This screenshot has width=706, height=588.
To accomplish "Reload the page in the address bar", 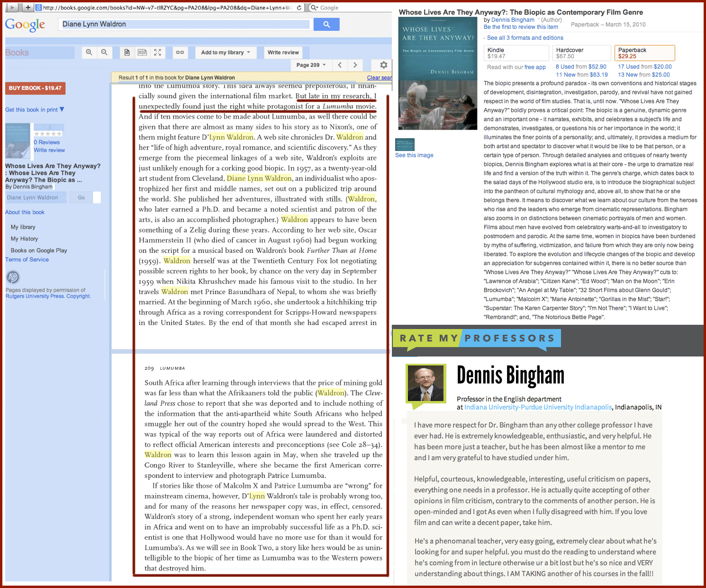I will [299, 8].
